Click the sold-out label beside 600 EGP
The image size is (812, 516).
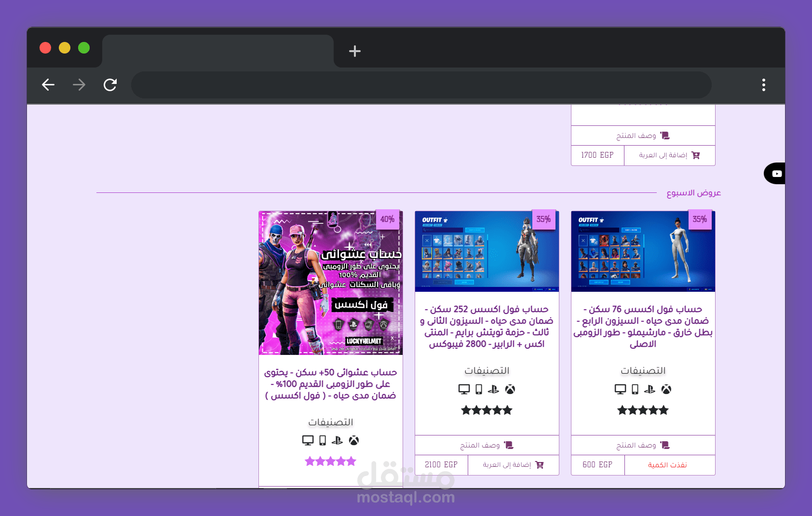pos(667,465)
